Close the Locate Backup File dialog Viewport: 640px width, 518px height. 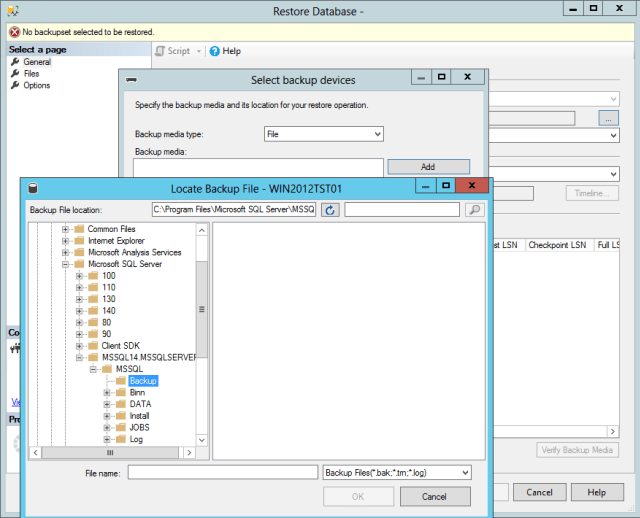coord(472,185)
